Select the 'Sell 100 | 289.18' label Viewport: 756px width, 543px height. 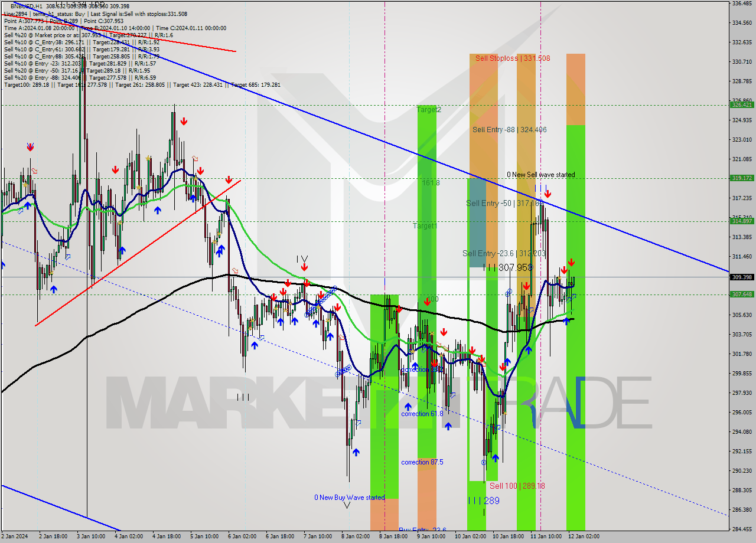coord(517,486)
